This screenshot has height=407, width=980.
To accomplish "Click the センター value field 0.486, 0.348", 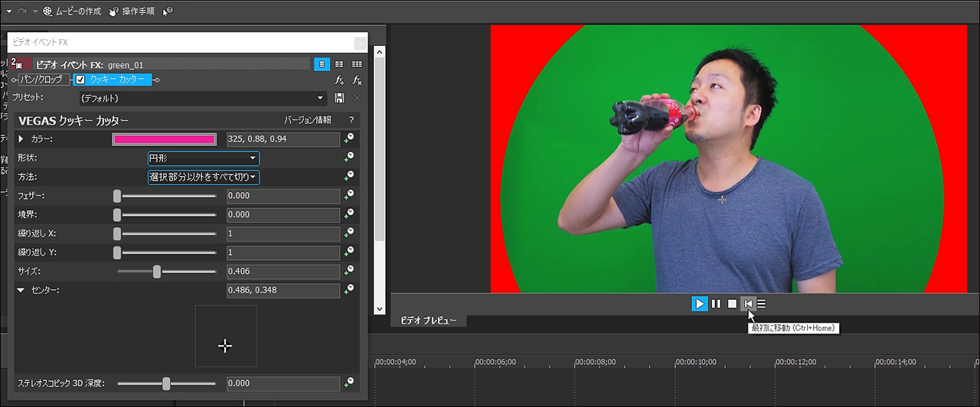I will pos(283,291).
